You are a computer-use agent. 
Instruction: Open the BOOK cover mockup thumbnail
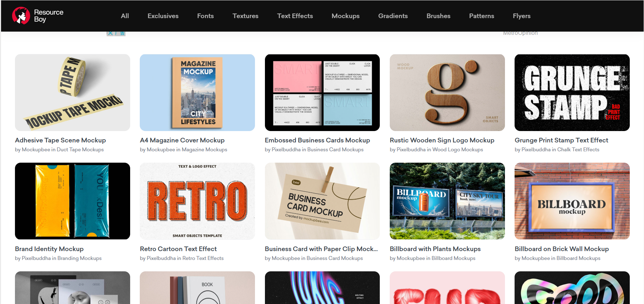197,288
